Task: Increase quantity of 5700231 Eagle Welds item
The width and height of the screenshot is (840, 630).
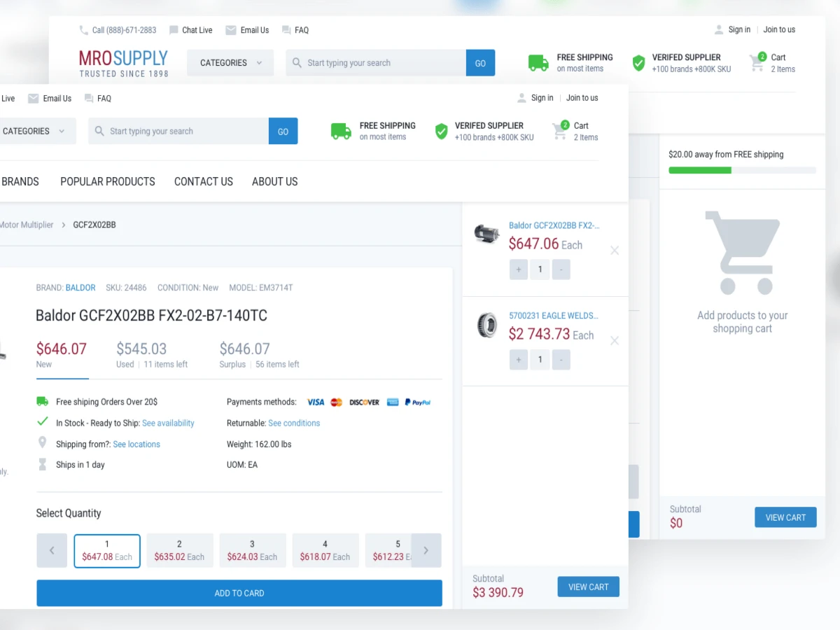Action: point(519,360)
